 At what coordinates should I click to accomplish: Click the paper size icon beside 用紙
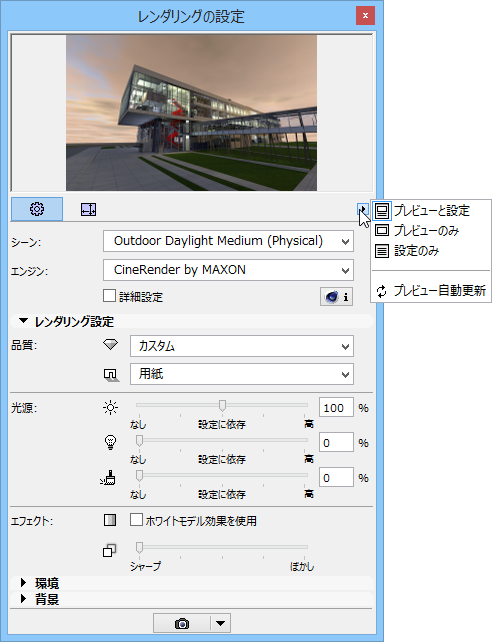click(x=111, y=375)
